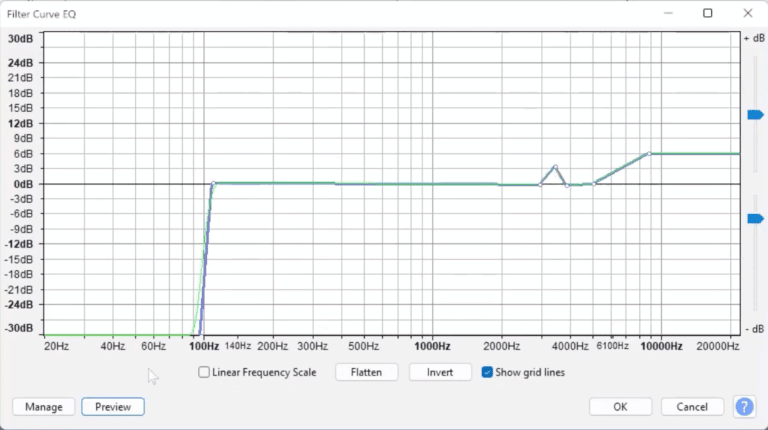Select the curve point where the rise to 6dB begins
Viewport: 768px width, 430px height.
click(x=594, y=184)
